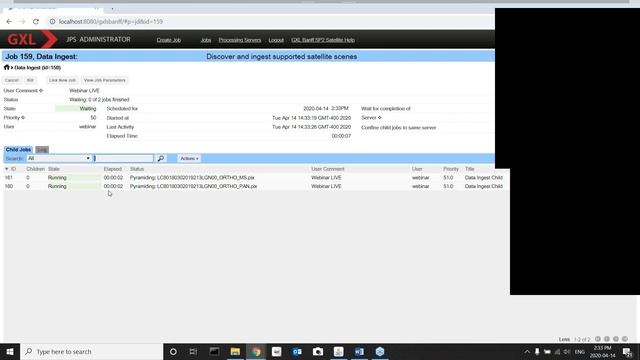Switch to the Child Jobs tab
The image size is (640, 360).
[x=18, y=149]
